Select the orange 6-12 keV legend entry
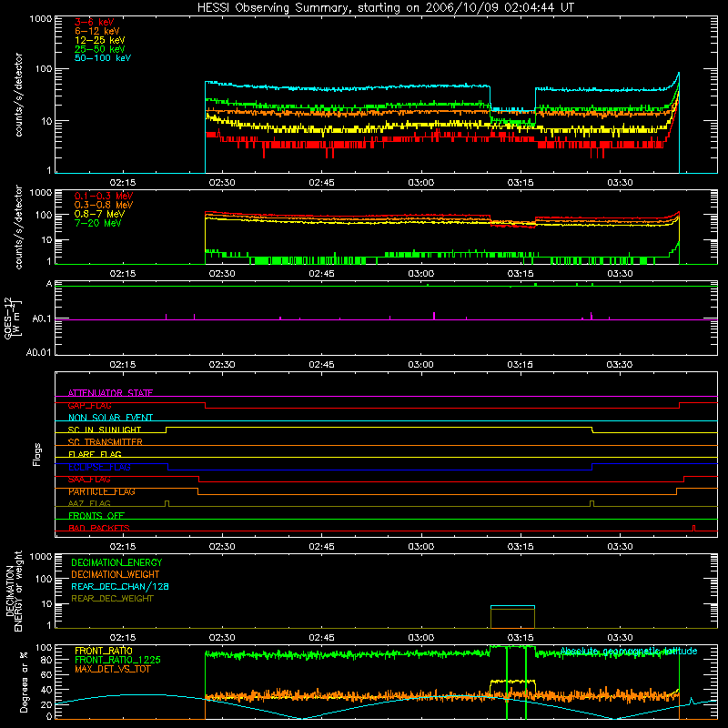 97,31
